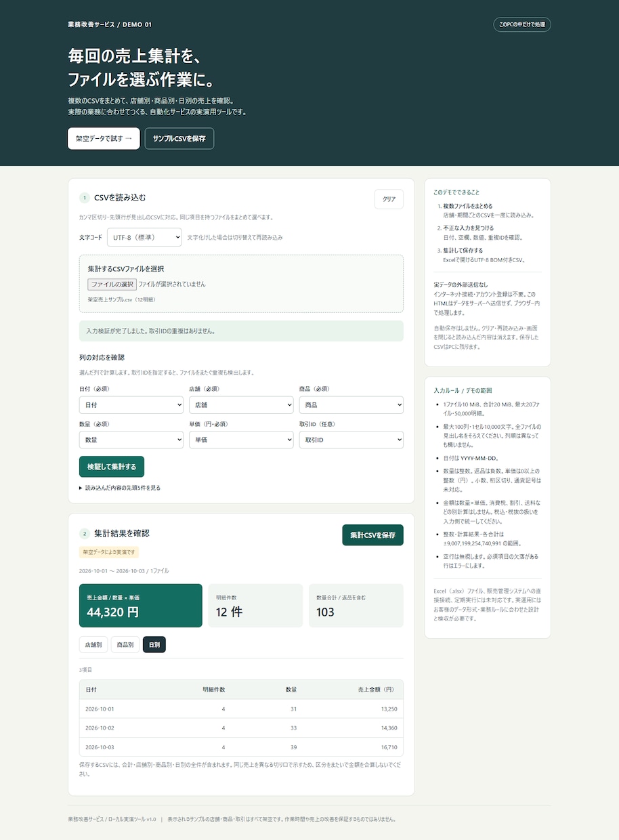Click the このPCの中だけで処理 badge

(522, 24)
